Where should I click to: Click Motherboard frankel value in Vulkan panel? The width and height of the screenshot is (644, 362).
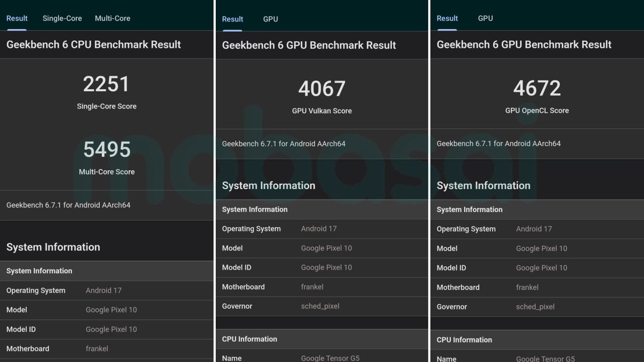click(x=312, y=287)
